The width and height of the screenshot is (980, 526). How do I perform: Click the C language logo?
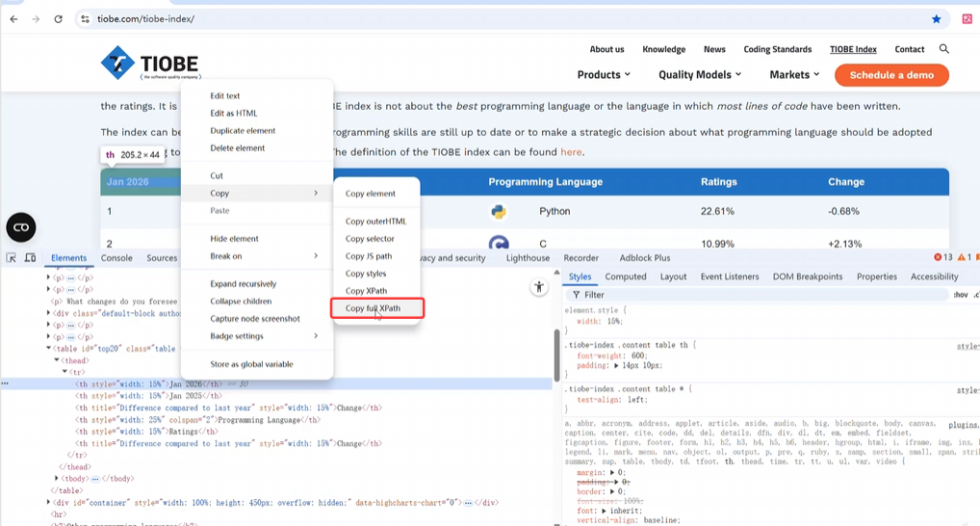pyautogui.click(x=498, y=242)
